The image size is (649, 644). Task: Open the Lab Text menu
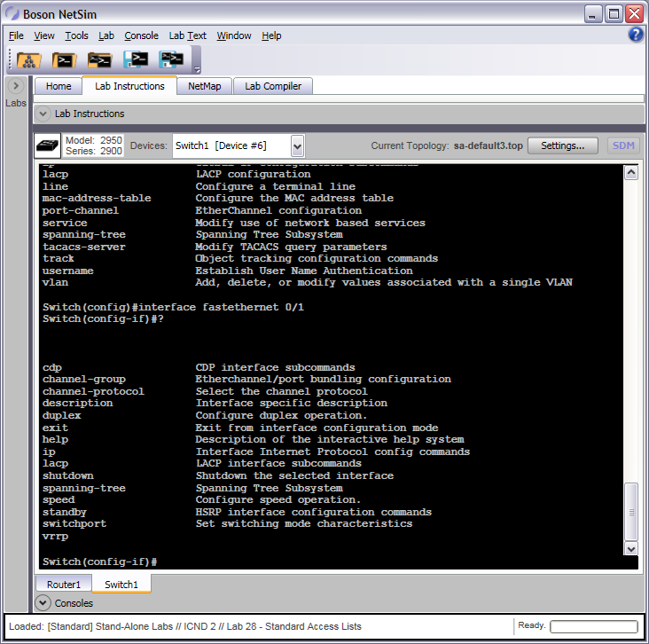point(187,35)
